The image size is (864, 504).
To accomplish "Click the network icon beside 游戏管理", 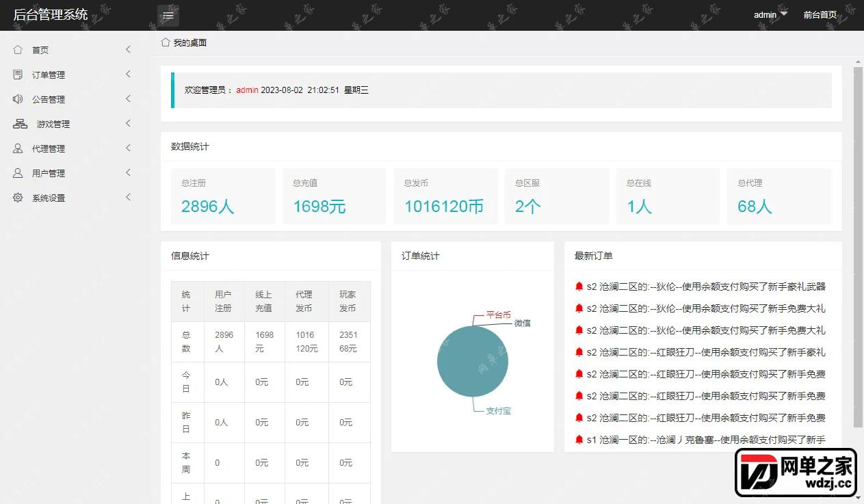I will (20, 124).
